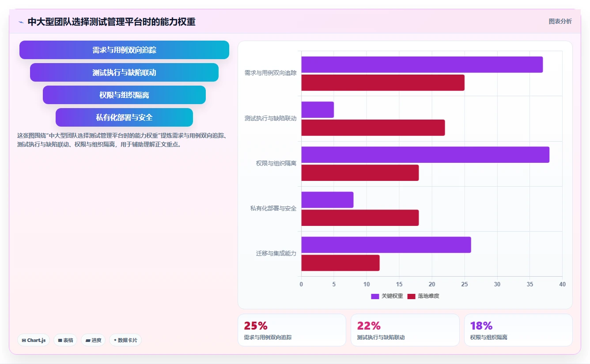The width and height of the screenshot is (590, 364).
Task: Select the 测试执行与缺陷联动 funnel bar
Action: [124, 72]
